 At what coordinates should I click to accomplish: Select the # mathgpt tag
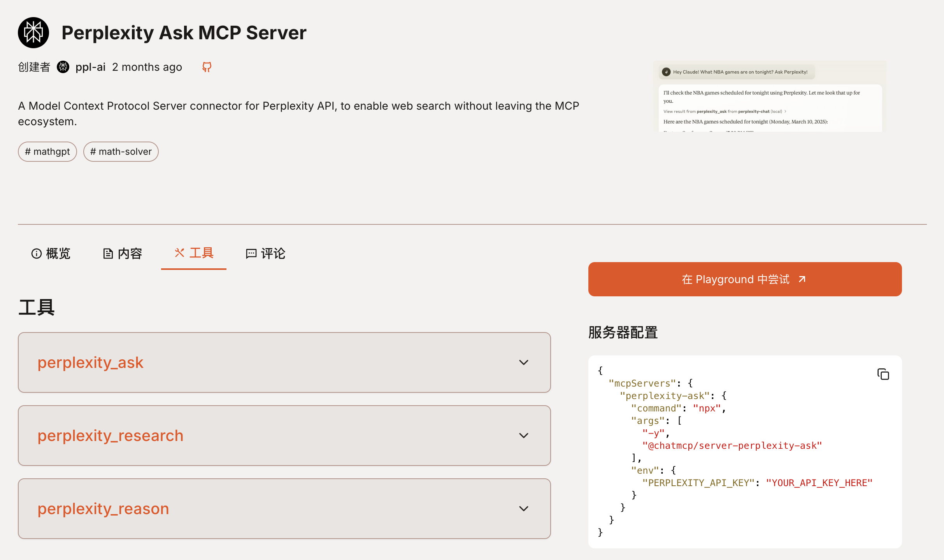coord(47,152)
